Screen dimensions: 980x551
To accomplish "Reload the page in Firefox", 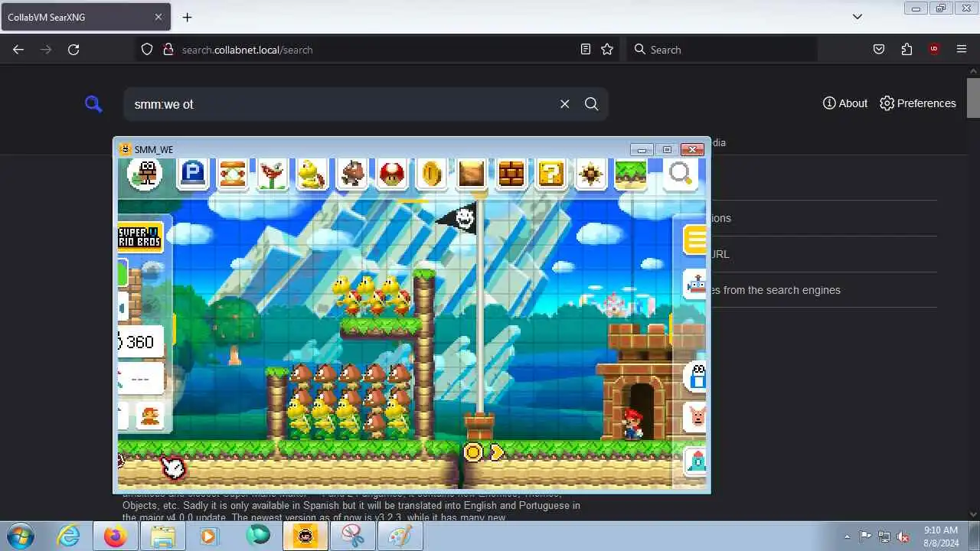I will [x=73, y=49].
